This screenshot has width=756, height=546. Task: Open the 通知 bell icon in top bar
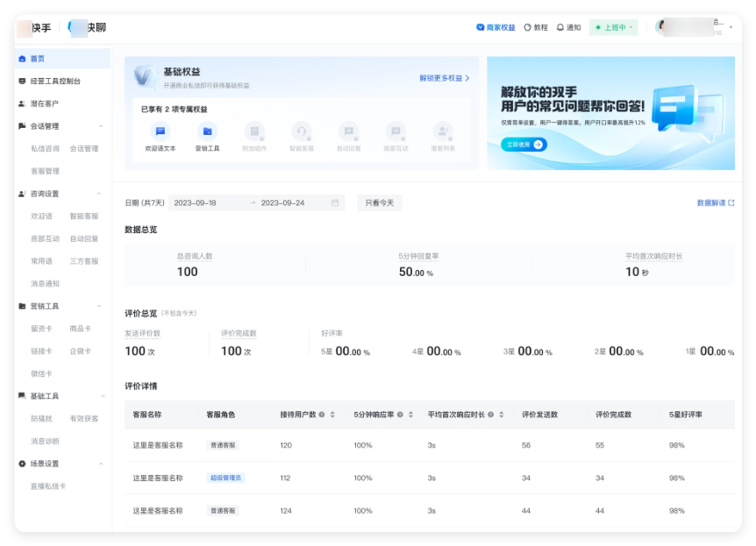(561, 26)
